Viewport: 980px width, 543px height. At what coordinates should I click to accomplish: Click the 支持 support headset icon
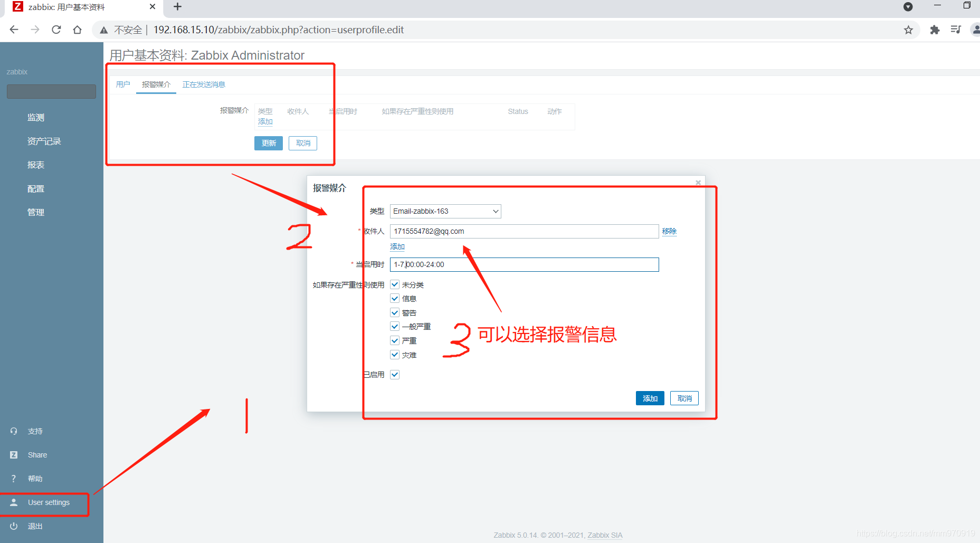click(14, 431)
